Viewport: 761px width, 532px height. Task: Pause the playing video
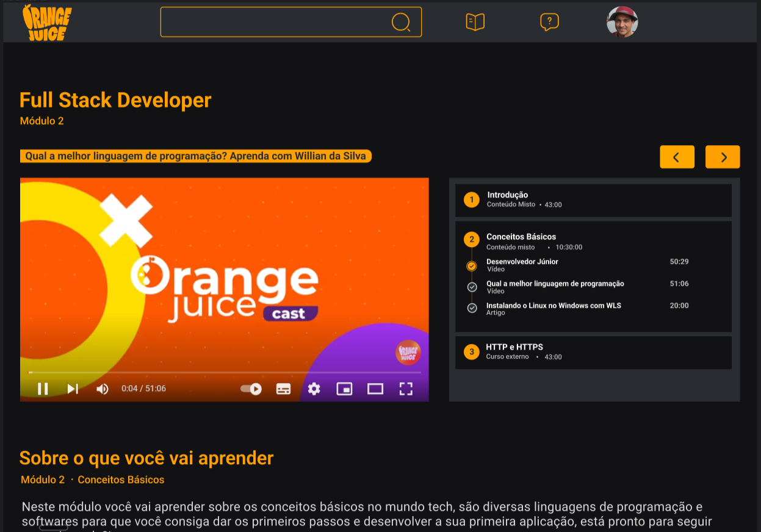(x=43, y=389)
